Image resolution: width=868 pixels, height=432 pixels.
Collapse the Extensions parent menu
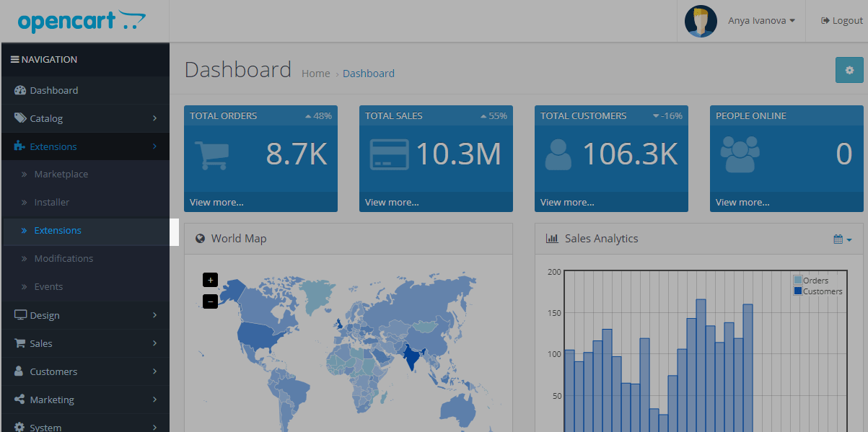[x=53, y=146]
